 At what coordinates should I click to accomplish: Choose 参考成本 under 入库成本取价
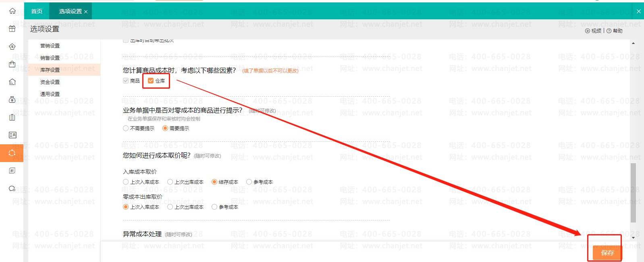click(249, 182)
